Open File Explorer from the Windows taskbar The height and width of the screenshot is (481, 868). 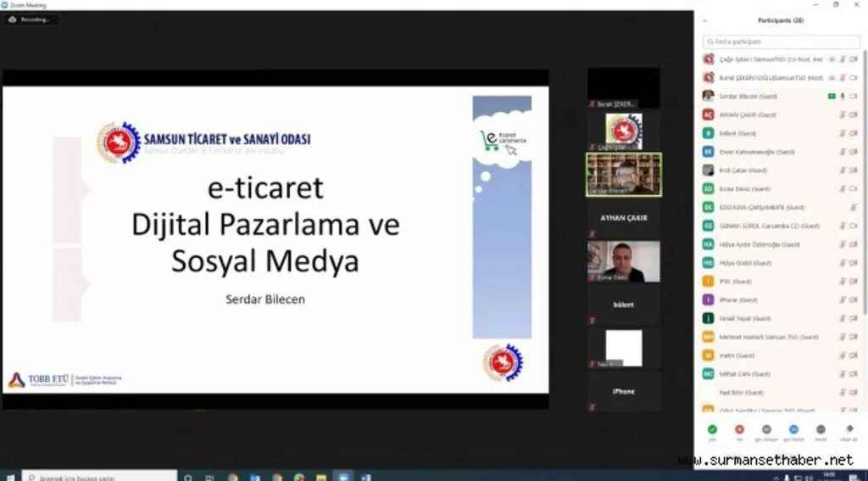coord(321,477)
